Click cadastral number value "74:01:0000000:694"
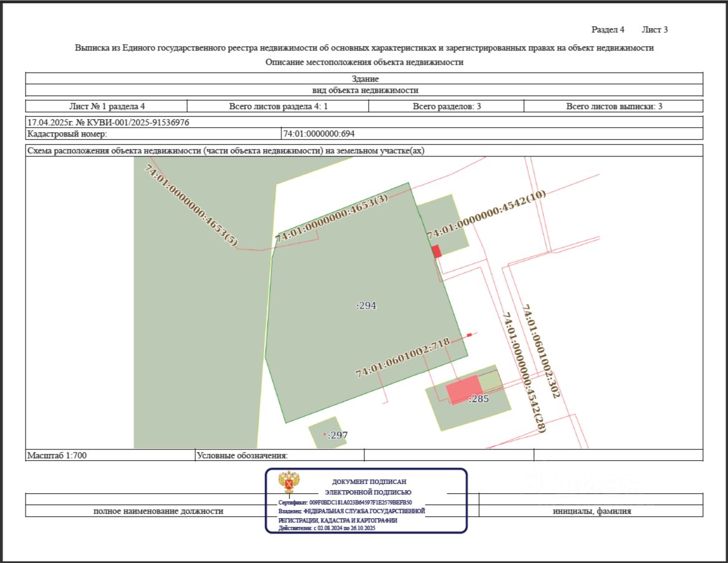 319,134
